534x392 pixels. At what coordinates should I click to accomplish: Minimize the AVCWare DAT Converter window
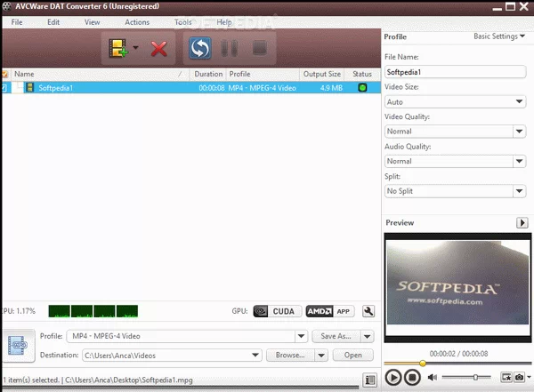(498, 9)
